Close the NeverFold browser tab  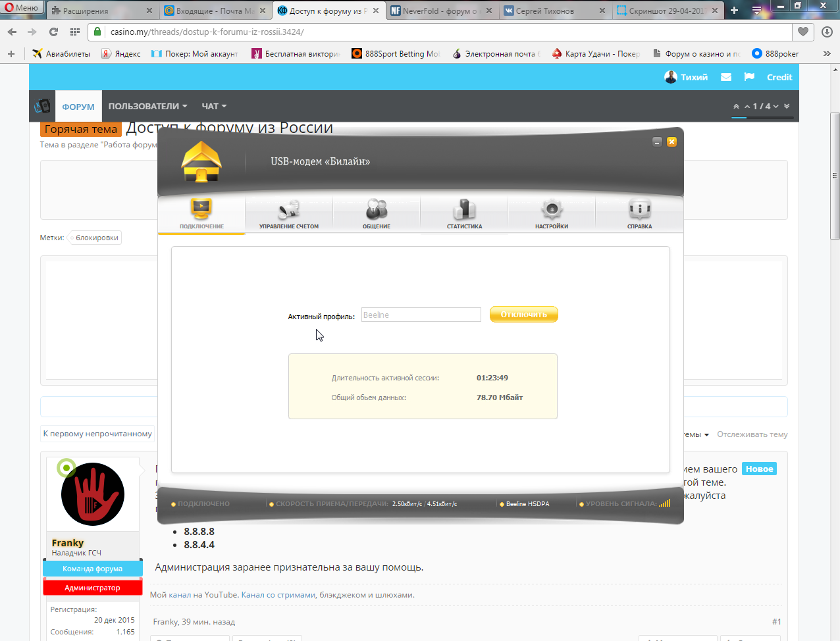click(x=488, y=11)
